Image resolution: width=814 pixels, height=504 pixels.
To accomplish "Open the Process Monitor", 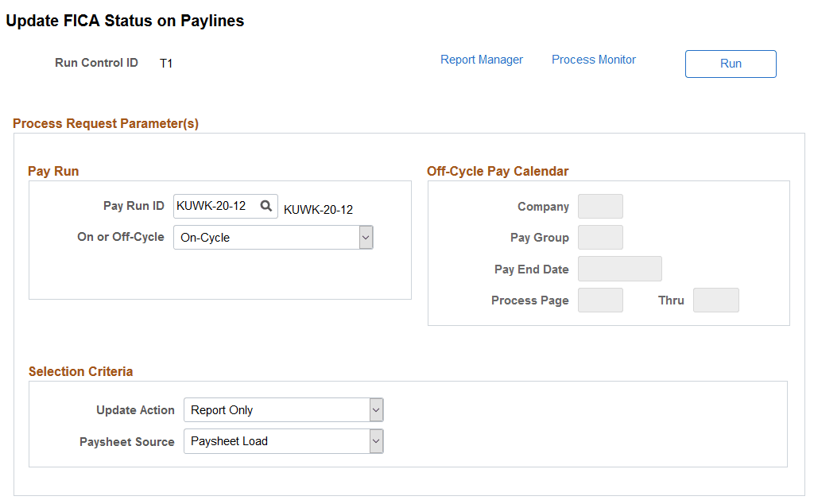I will point(593,59).
